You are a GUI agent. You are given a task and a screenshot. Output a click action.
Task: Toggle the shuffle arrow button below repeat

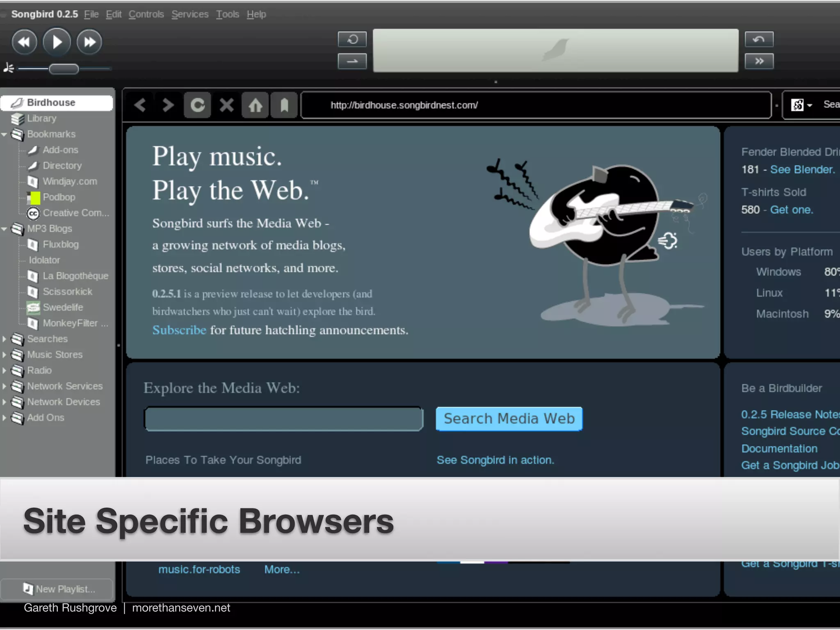[352, 62]
